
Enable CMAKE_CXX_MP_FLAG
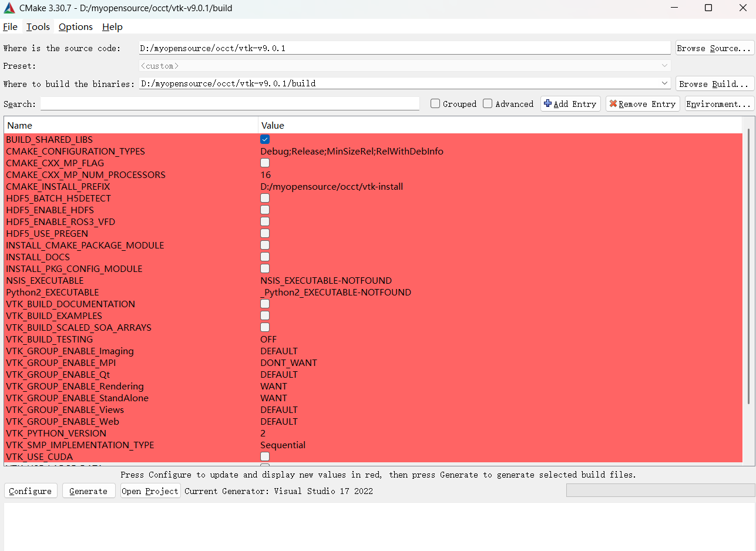[x=265, y=163]
